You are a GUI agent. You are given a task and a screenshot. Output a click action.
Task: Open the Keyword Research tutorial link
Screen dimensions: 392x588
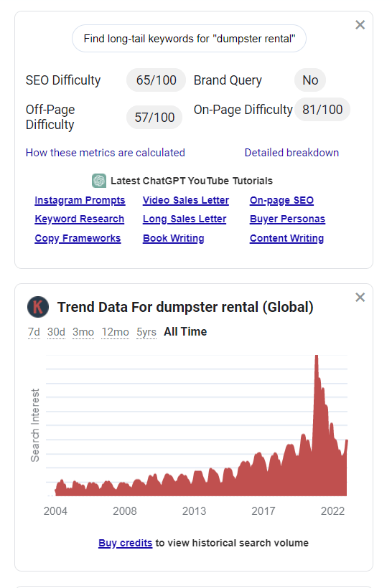[x=79, y=219]
